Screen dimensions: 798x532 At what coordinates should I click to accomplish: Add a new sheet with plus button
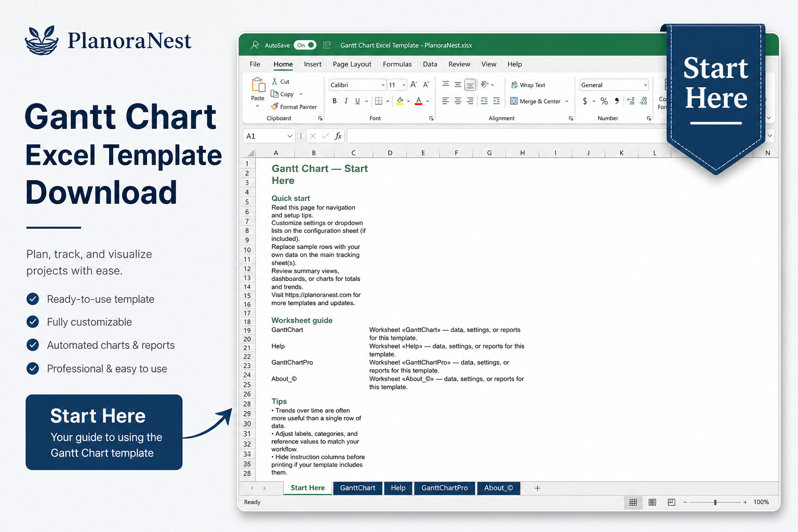(537, 488)
